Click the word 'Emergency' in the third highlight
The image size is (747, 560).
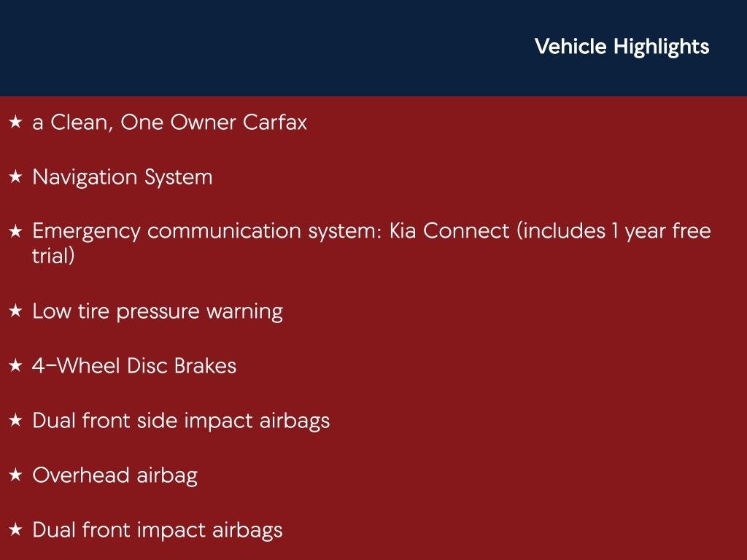pyautogui.click(x=86, y=232)
